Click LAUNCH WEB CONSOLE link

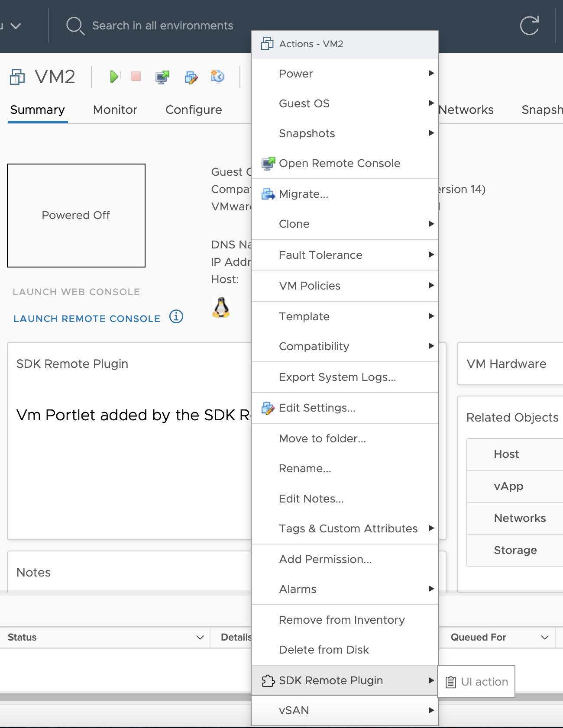76,292
